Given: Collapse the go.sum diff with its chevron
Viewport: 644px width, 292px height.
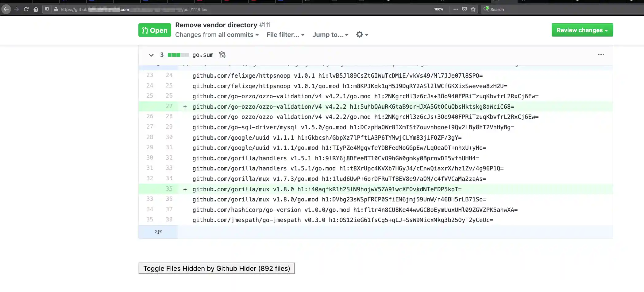Looking at the screenshot, I should 151,55.
